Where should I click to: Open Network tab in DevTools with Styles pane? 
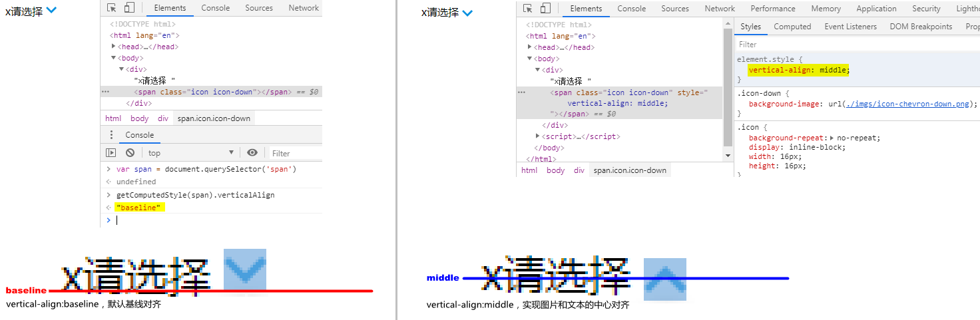(720, 9)
